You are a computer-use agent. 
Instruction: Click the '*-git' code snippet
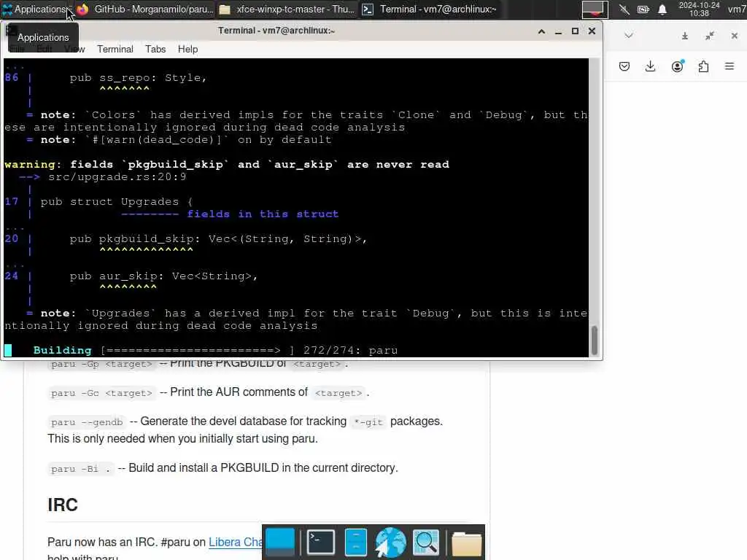click(x=368, y=422)
